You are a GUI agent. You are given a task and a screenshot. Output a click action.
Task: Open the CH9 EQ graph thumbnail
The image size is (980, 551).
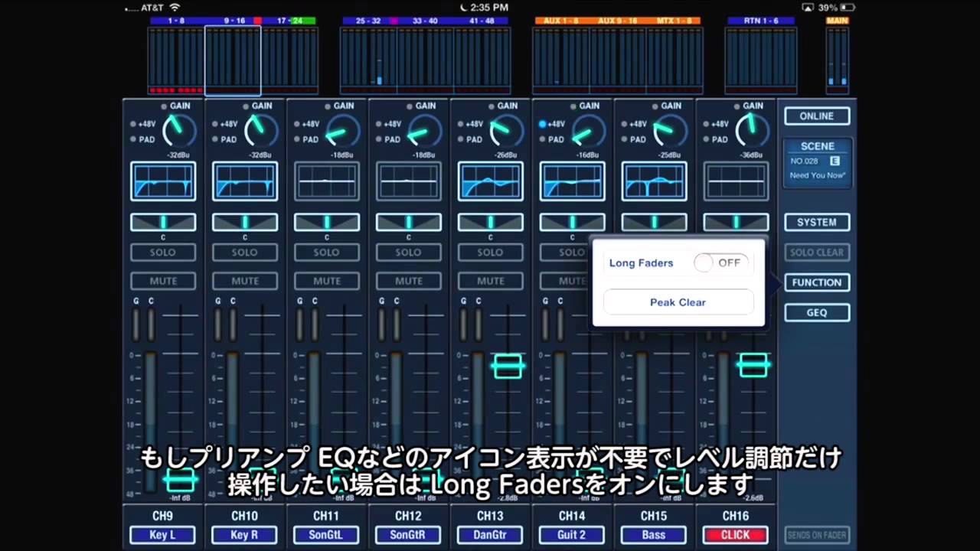[163, 181]
